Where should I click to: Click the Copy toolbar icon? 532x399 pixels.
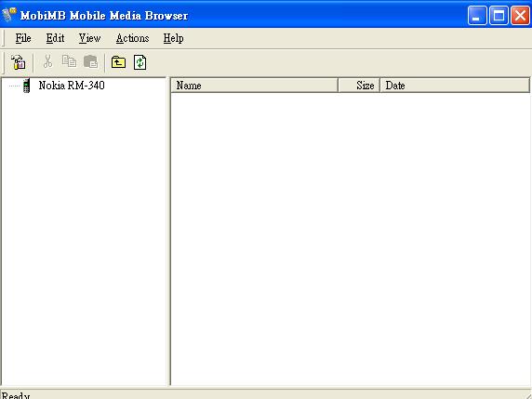pos(69,61)
